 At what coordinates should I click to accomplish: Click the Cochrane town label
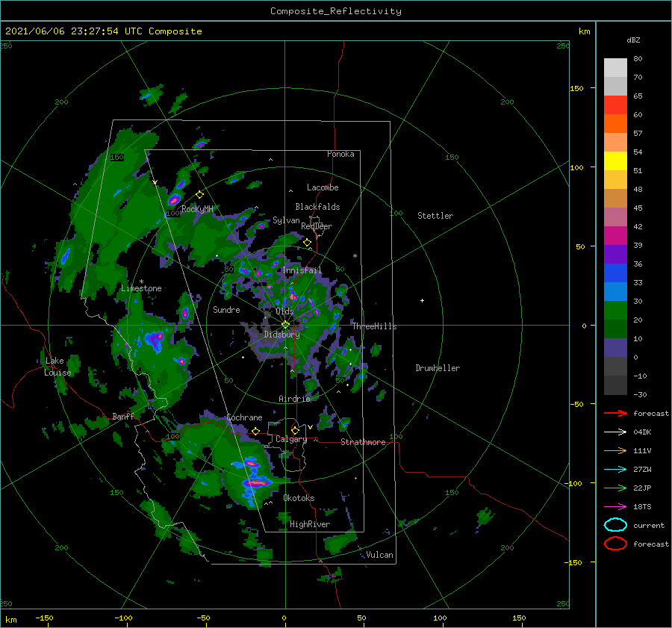[244, 417]
